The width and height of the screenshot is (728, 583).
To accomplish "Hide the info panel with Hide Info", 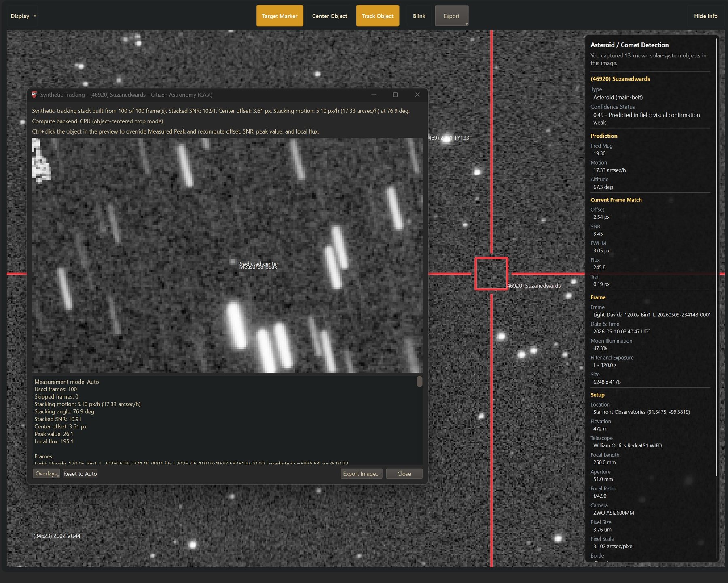I will [705, 16].
